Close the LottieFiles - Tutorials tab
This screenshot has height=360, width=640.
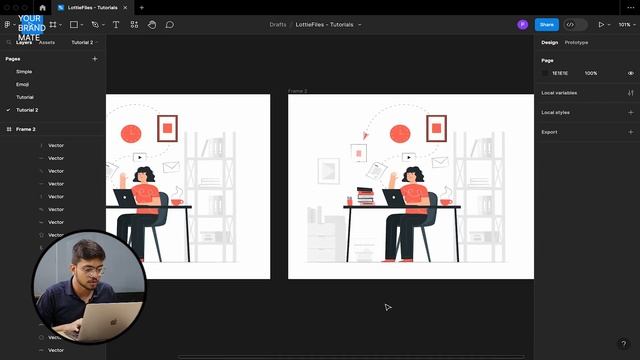(125, 7)
